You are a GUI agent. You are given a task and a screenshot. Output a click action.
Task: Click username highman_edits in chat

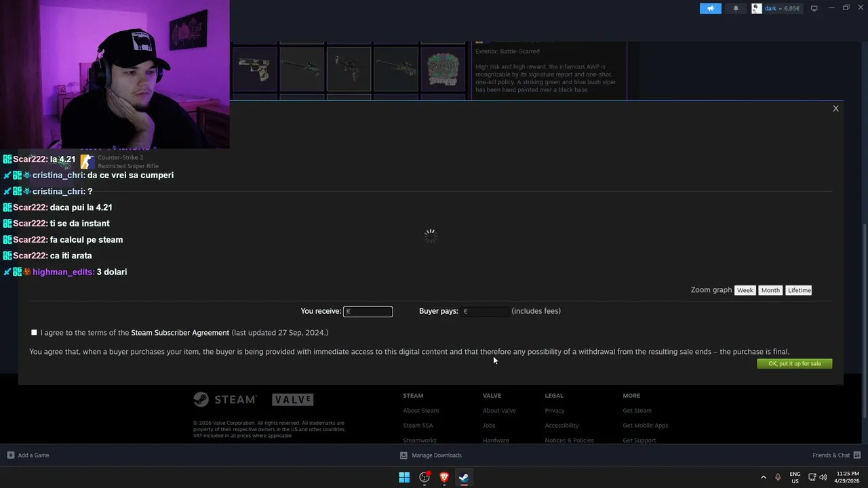click(62, 272)
